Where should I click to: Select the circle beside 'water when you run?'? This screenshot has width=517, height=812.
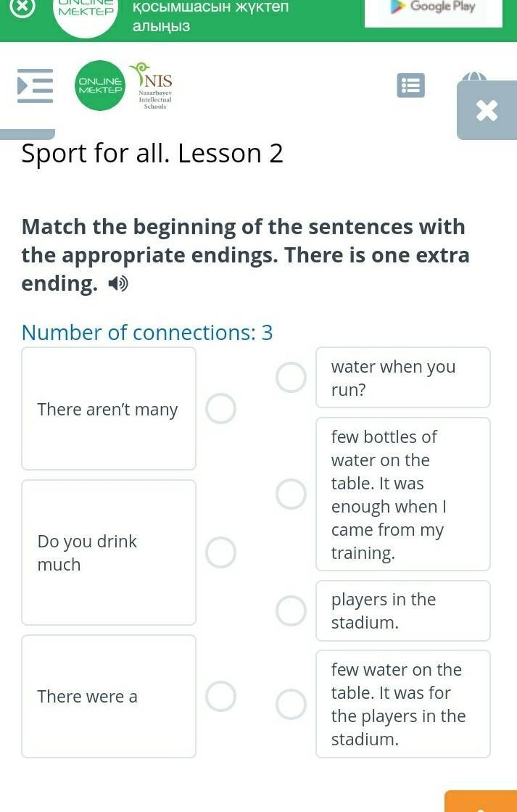coord(291,377)
